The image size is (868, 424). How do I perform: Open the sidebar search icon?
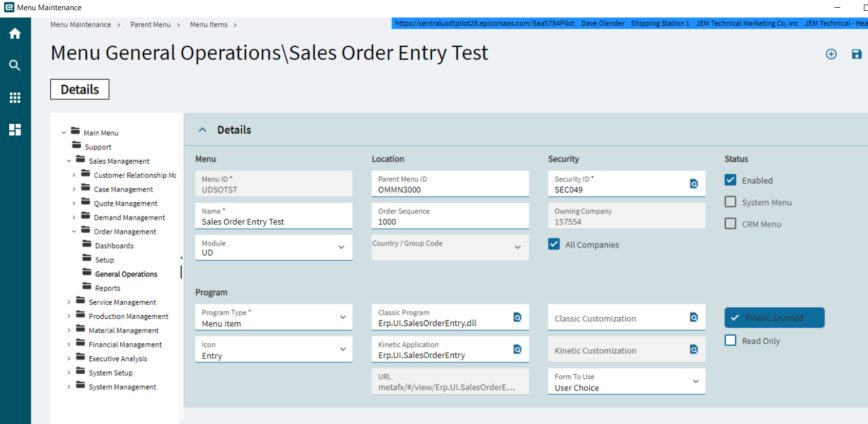click(15, 65)
